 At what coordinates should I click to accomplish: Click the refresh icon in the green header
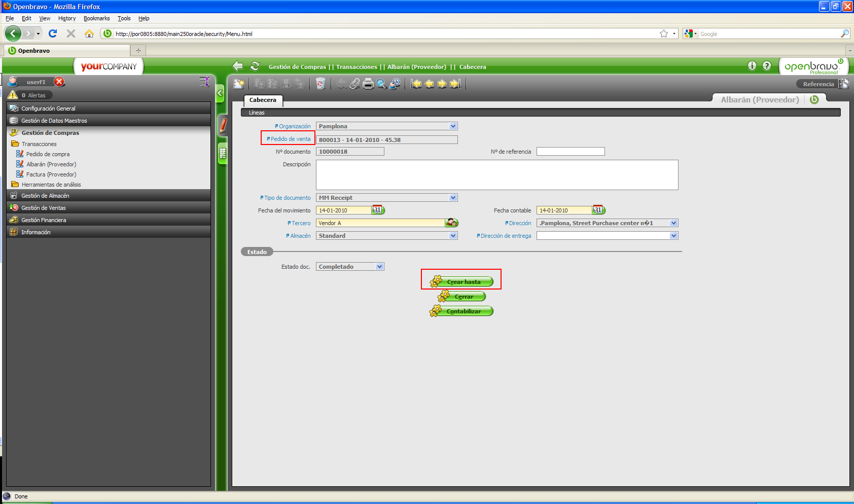click(x=255, y=66)
